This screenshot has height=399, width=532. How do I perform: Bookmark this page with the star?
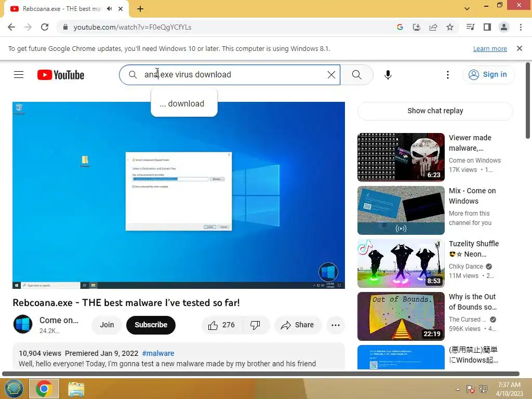(x=450, y=27)
